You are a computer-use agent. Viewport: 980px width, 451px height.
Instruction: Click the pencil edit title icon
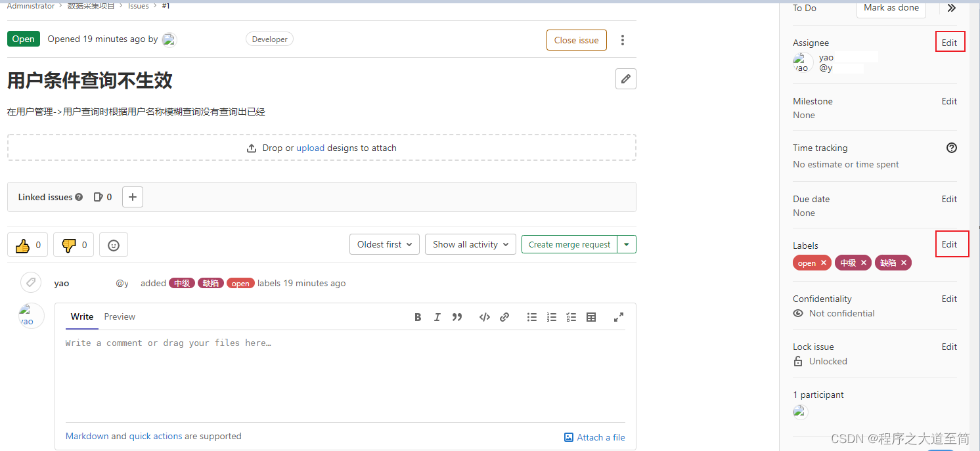[x=625, y=79]
